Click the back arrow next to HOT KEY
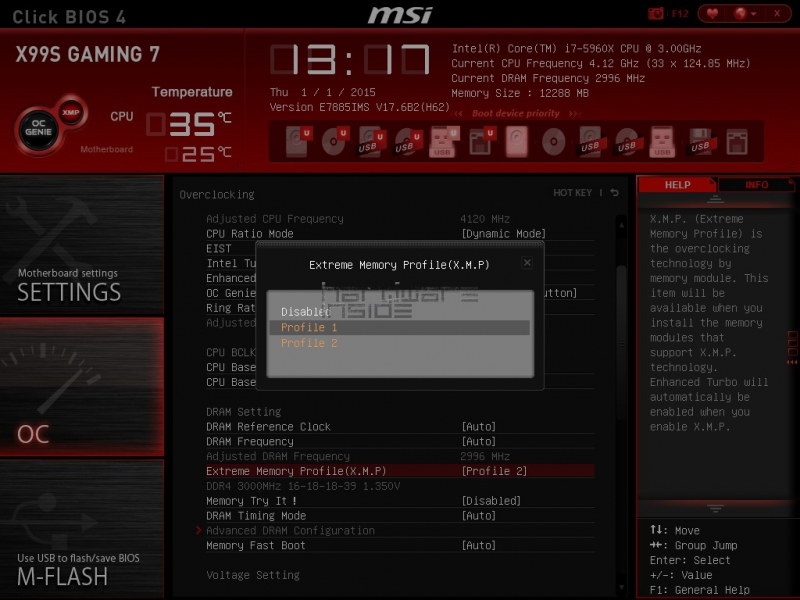The image size is (800, 600). click(x=615, y=192)
